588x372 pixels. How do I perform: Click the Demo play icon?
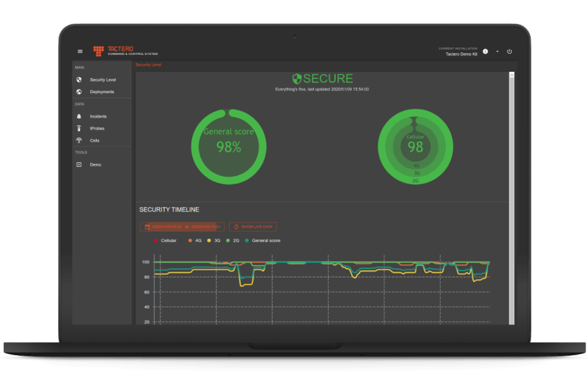pos(79,164)
